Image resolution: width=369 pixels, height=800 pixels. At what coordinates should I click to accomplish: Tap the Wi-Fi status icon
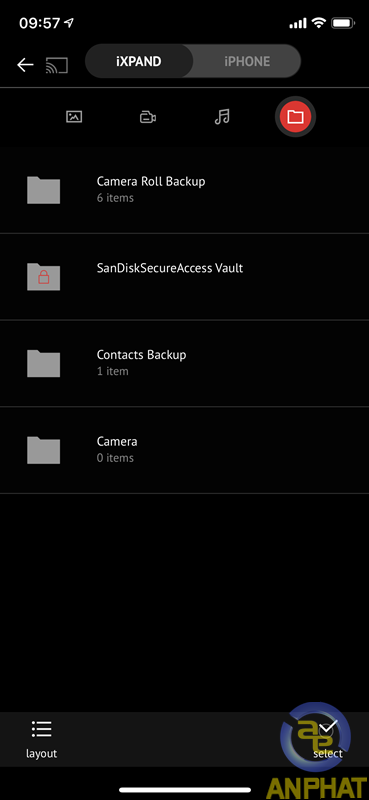[319, 23]
